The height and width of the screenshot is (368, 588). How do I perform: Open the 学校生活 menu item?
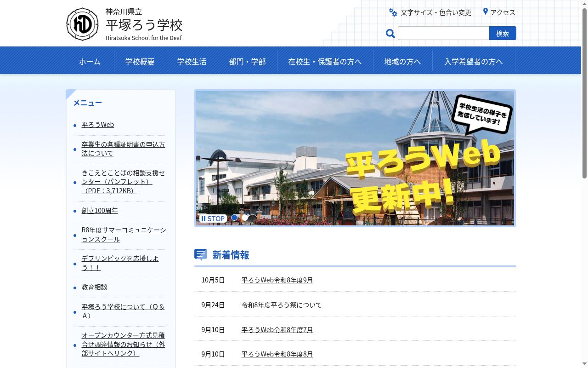click(x=192, y=62)
